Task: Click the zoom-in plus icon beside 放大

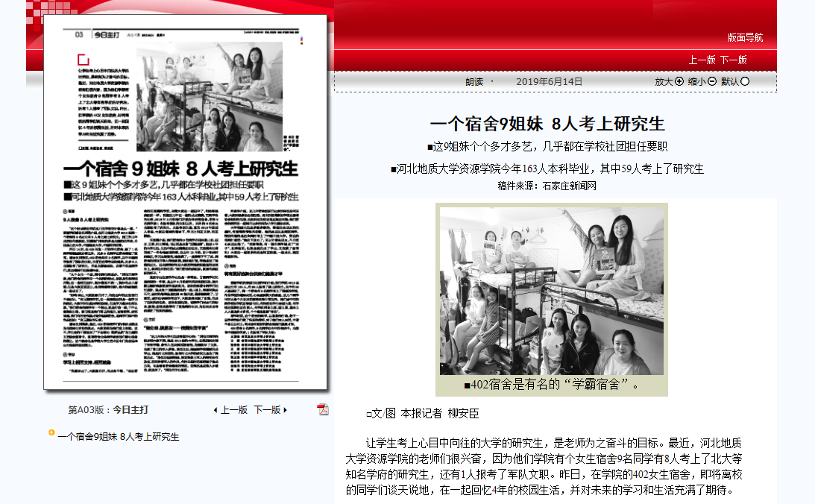Action: click(x=679, y=81)
